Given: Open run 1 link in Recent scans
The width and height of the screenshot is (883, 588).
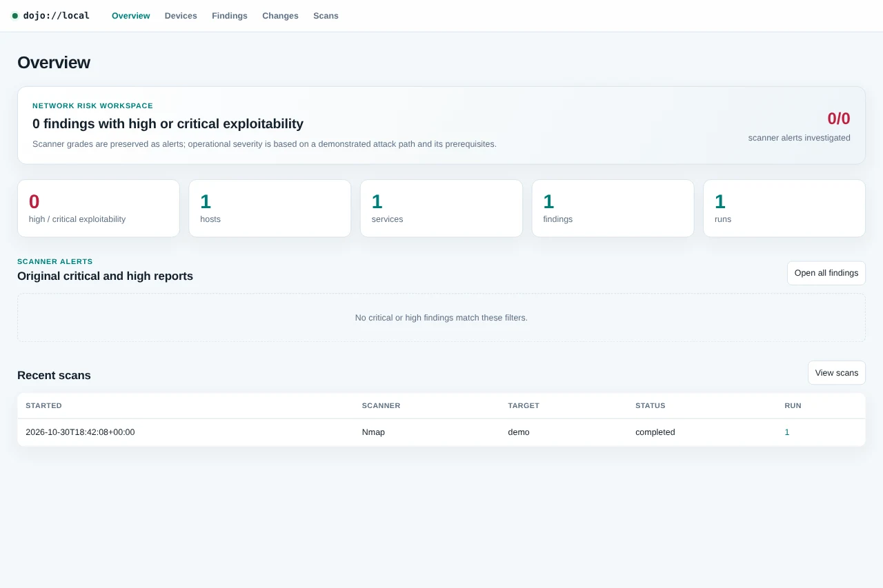Looking at the screenshot, I should pos(787,432).
